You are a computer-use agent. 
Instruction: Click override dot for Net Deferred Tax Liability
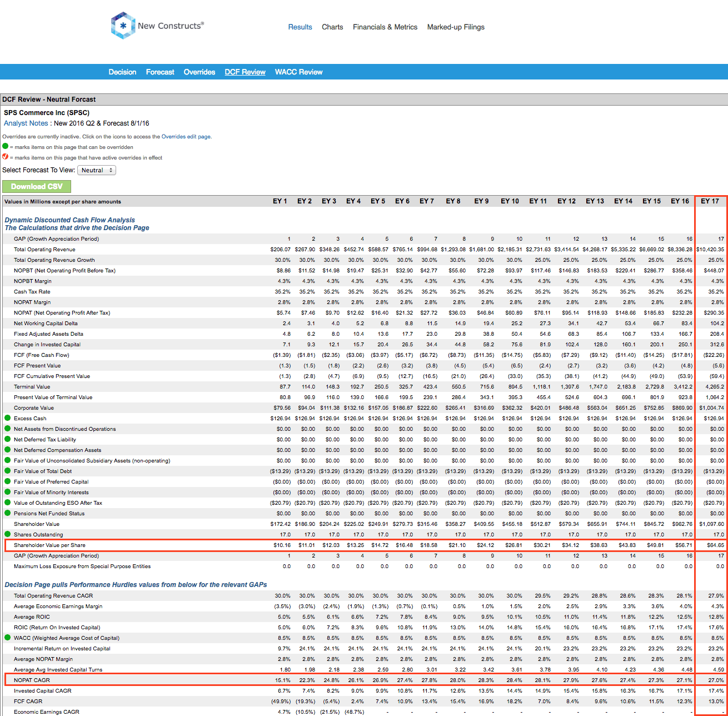[x=7, y=439]
